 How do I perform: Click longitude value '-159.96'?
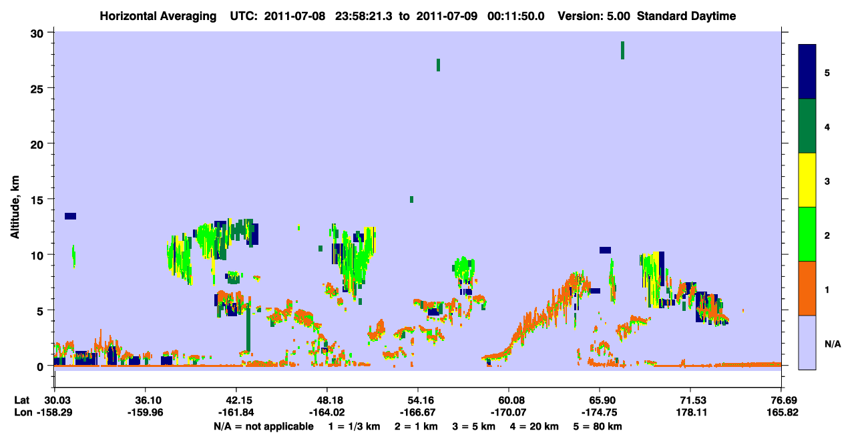coord(145,413)
